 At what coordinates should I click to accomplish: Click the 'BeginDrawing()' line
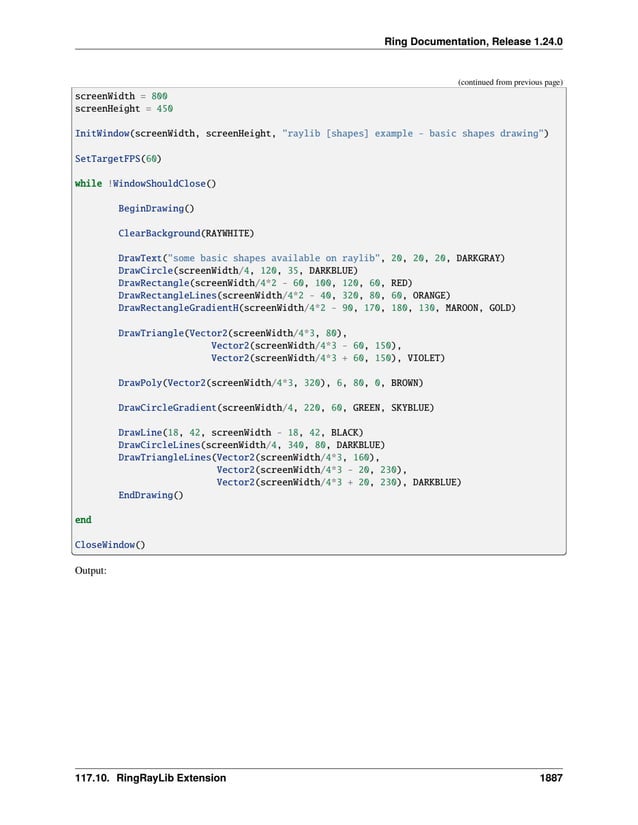click(156, 208)
